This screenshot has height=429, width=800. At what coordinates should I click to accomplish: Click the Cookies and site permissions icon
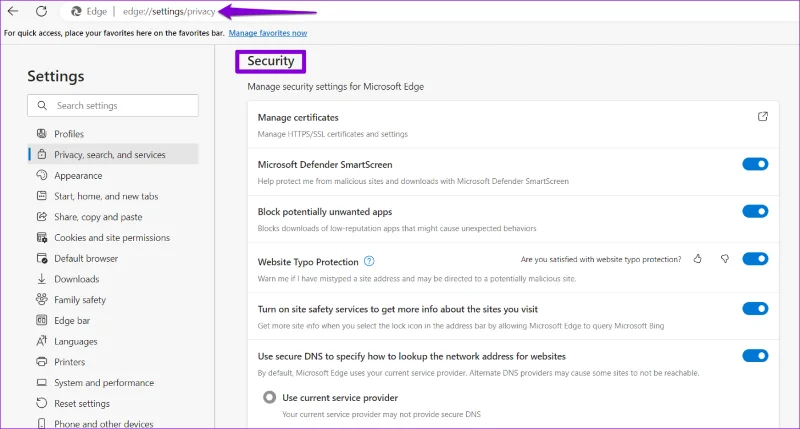click(42, 237)
